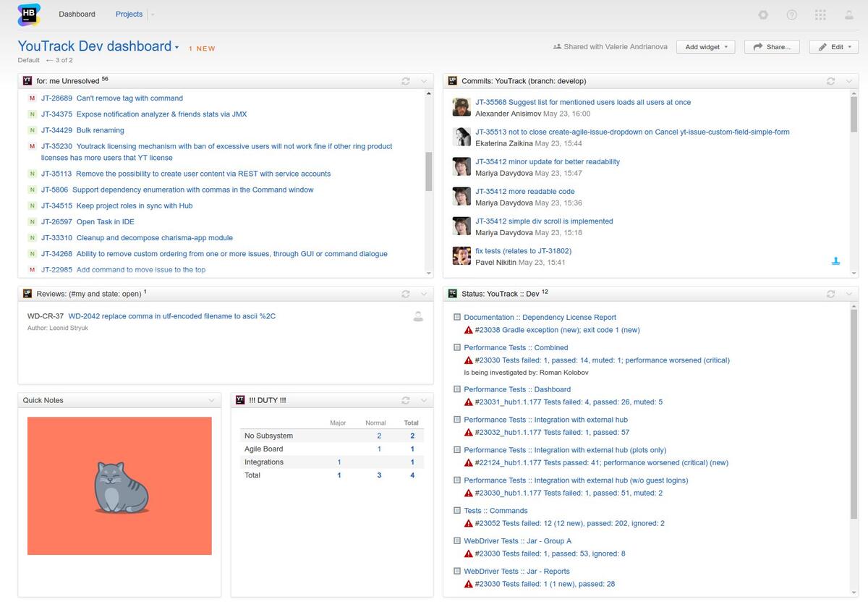Open the user profile icon
Screen dimensions: 868x615
[x=849, y=14]
